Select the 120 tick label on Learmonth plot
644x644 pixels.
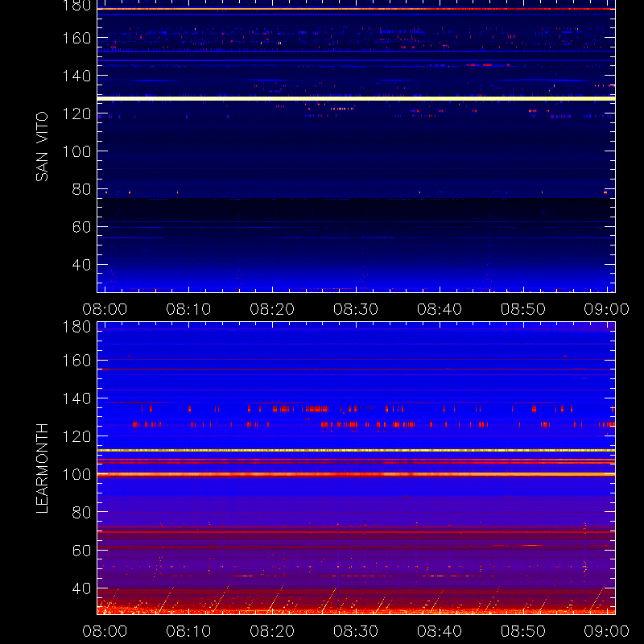pyautogui.click(x=76, y=436)
